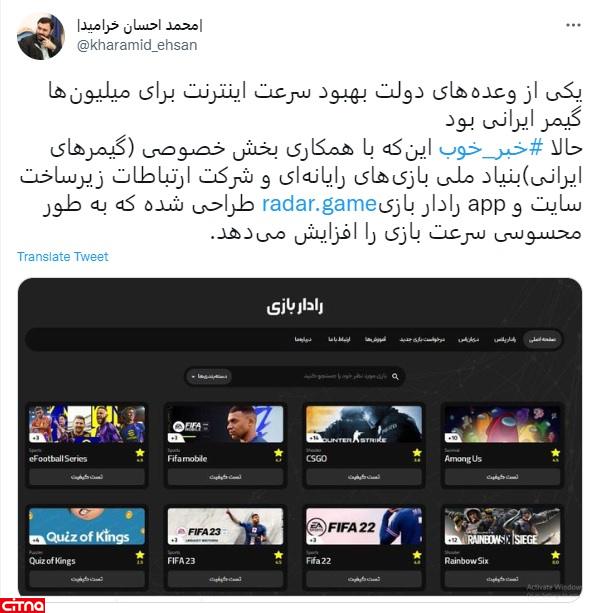Click the test button under FIFA 23

point(225,579)
